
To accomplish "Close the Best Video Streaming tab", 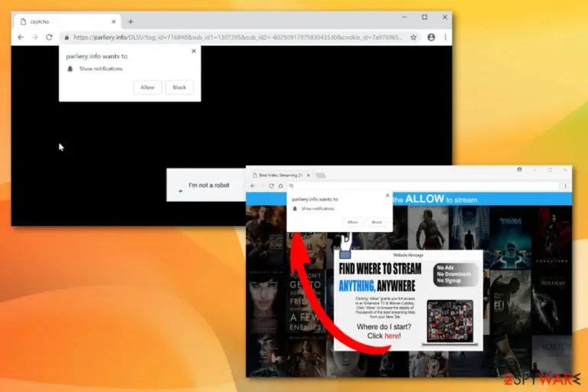I will [309, 175].
